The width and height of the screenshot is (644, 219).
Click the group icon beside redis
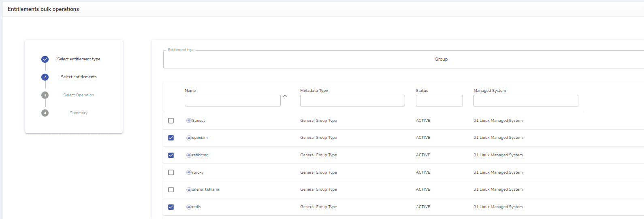(x=189, y=207)
